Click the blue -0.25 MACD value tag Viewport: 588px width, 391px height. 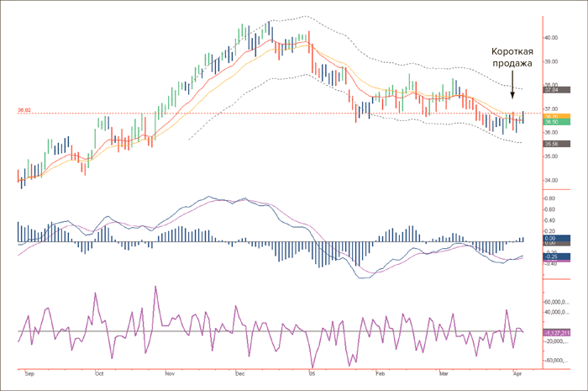point(553,256)
